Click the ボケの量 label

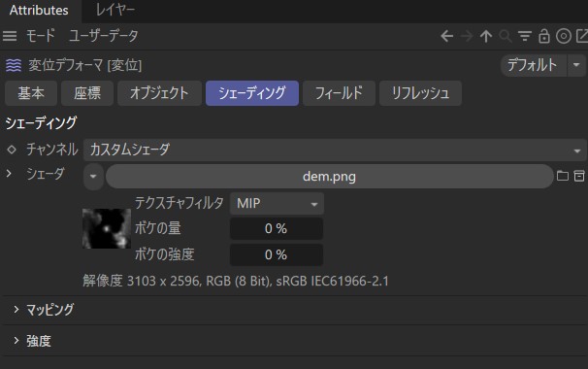coord(157,228)
